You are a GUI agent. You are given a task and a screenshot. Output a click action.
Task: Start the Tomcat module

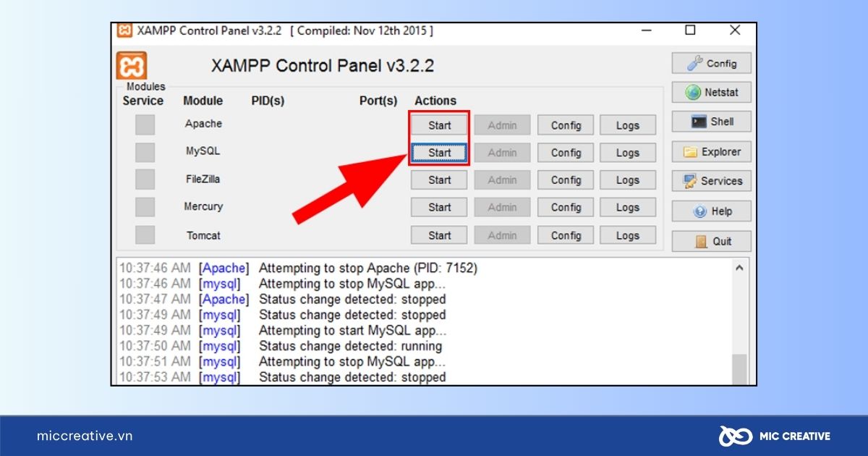click(x=439, y=235)
